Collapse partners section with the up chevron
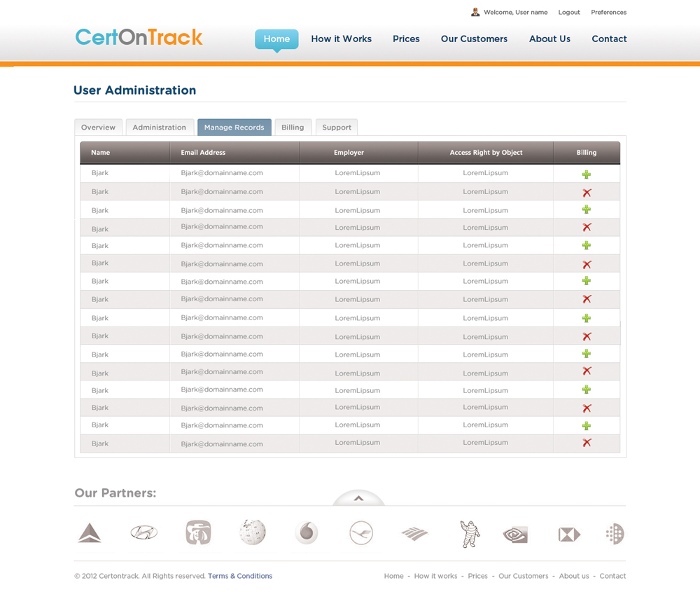The image size is (700, 592). click(358, 498)
